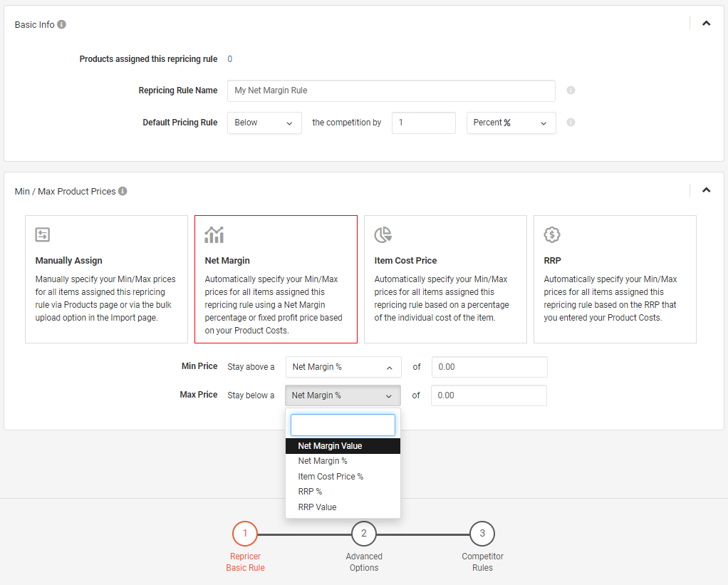Click the Item Cost Price pie icon
Viewport: 728px width, 585px height.
click(x=383, y=234)
